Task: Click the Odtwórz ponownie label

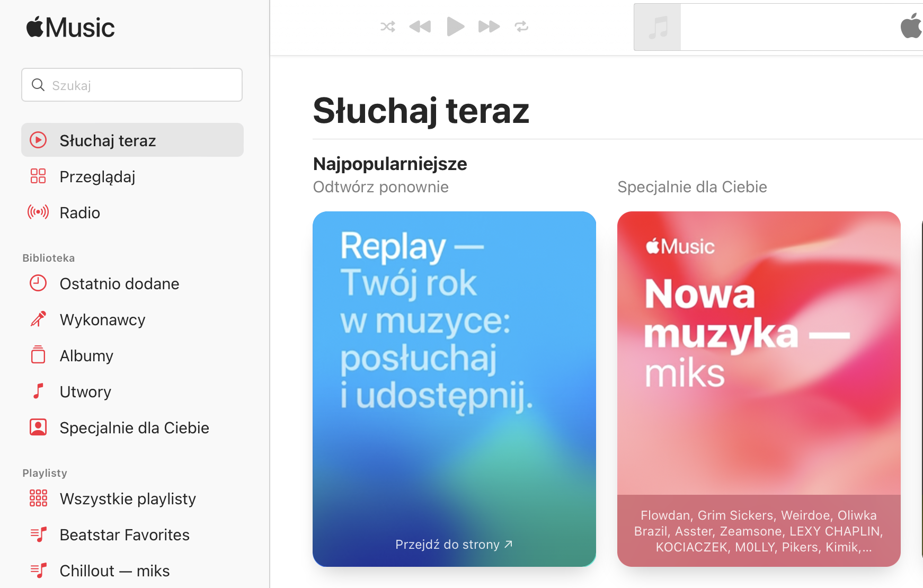Action: [381, 187]
